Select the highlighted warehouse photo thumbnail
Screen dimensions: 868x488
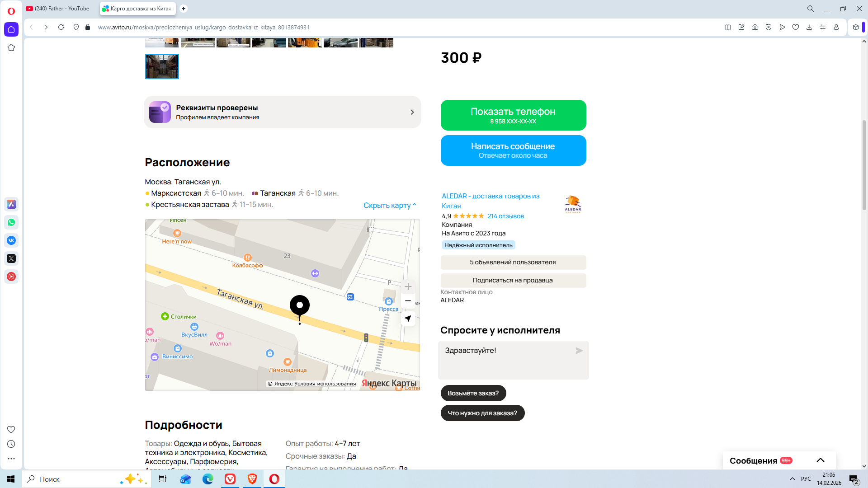tap(162, 67)
